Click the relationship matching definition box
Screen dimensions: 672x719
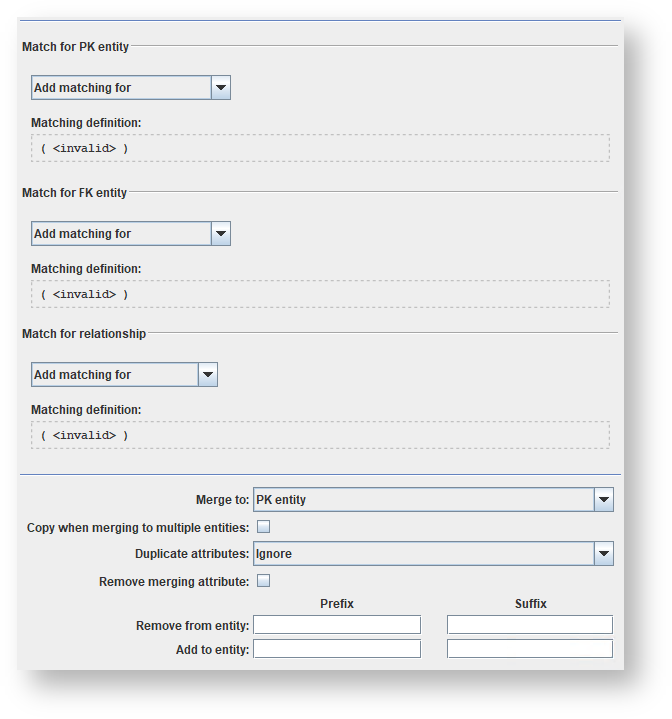(320, 436)
